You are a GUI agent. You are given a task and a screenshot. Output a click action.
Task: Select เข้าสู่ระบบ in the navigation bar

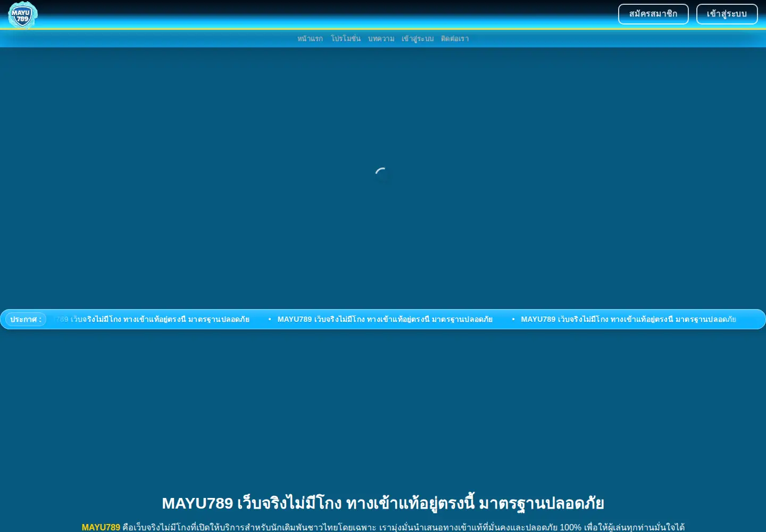pos(418,38)
